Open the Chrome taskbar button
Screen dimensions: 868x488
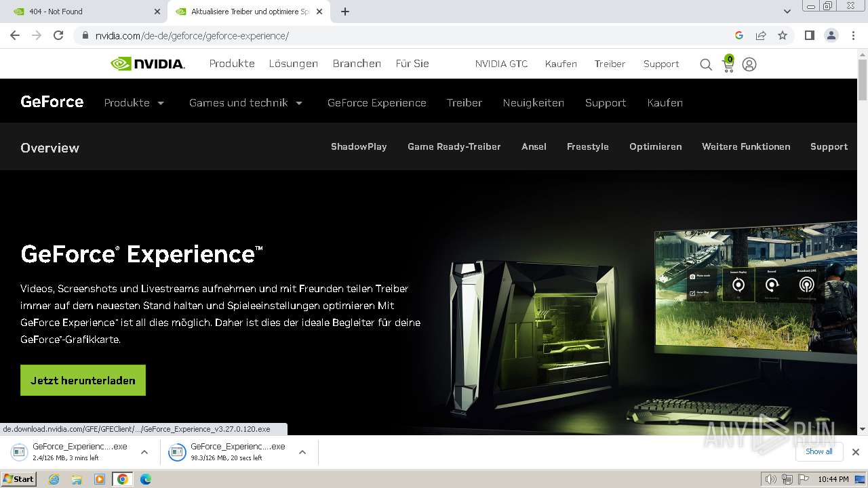123,479
